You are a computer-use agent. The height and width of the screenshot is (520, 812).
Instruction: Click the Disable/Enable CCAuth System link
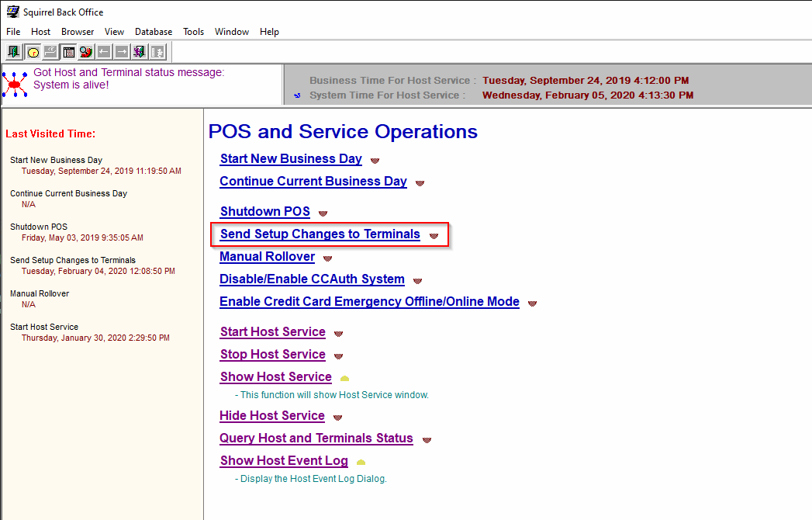click(312, 279)
